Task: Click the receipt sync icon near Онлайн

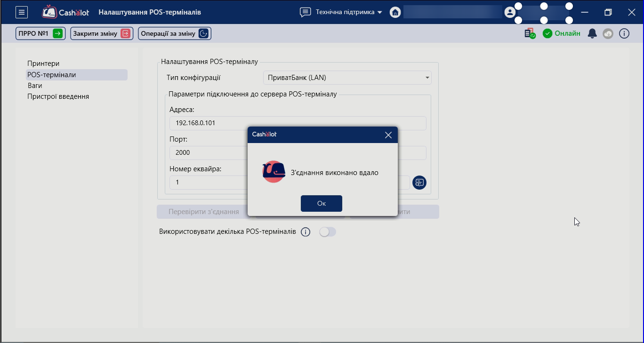Action: click(530, 33)
